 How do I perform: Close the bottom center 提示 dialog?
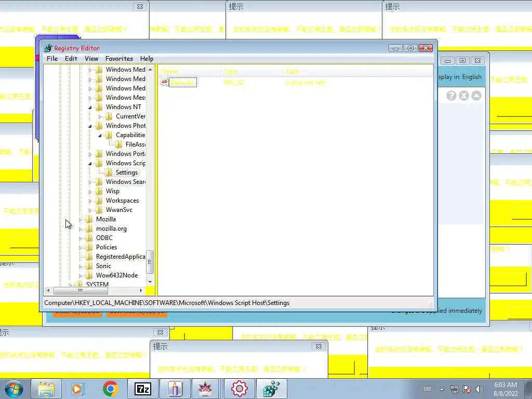318,347
